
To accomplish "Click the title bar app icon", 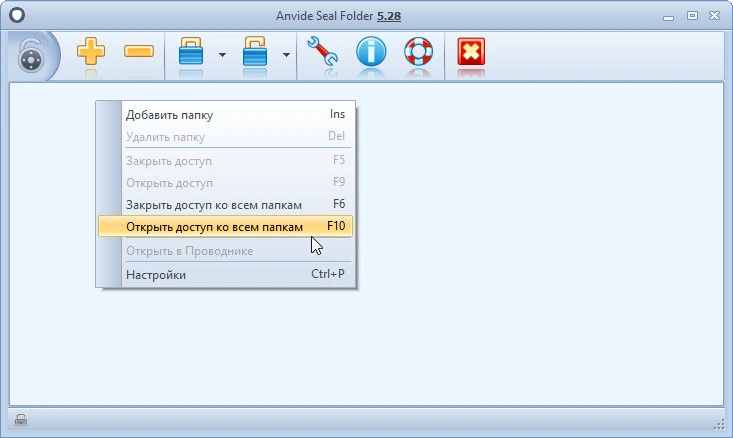I will tap(17, 15).
